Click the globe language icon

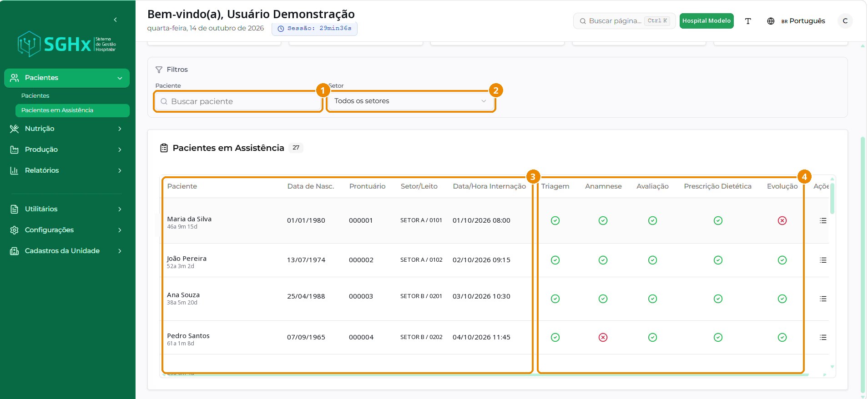point(771,21)
